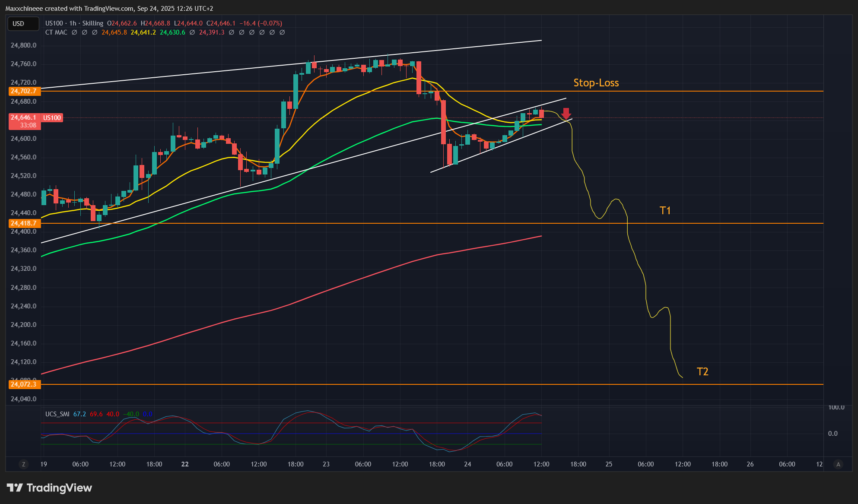This screenshot has height=504, width=858.
Task: Click the UCS_SMI value 69.6
Action: point(96,414)
